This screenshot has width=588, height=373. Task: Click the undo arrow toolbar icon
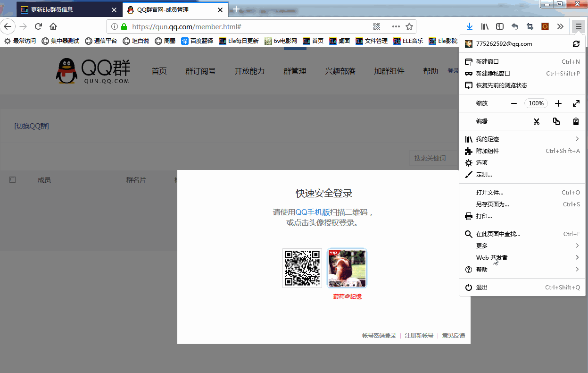click(x=515, y=26)
